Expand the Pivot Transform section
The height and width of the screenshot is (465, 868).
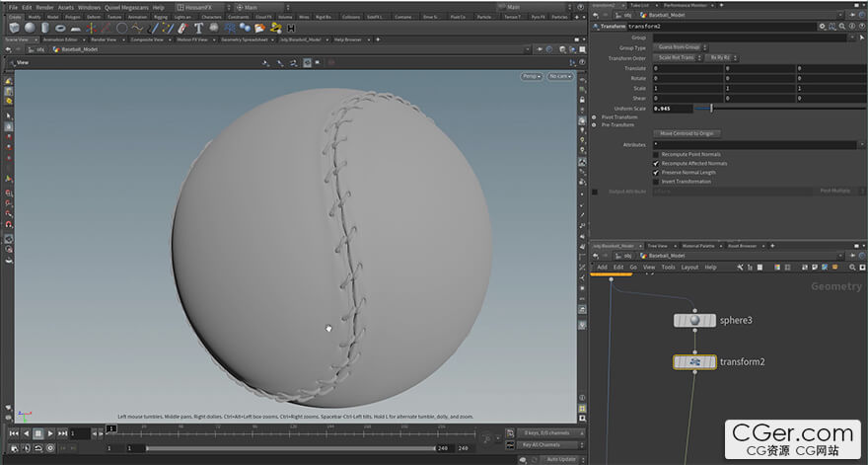pyautogui.click(x=595, y=117)
